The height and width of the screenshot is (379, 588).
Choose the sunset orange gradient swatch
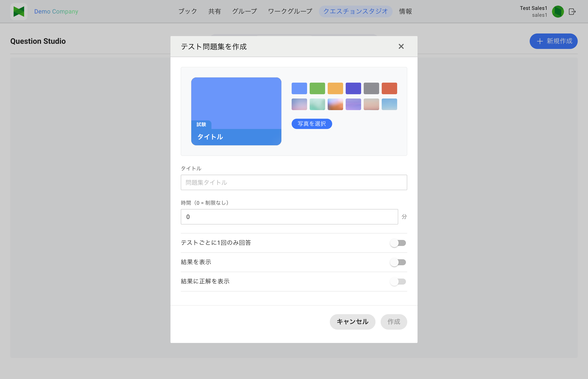pyautogui.click(x=335, y=104)
